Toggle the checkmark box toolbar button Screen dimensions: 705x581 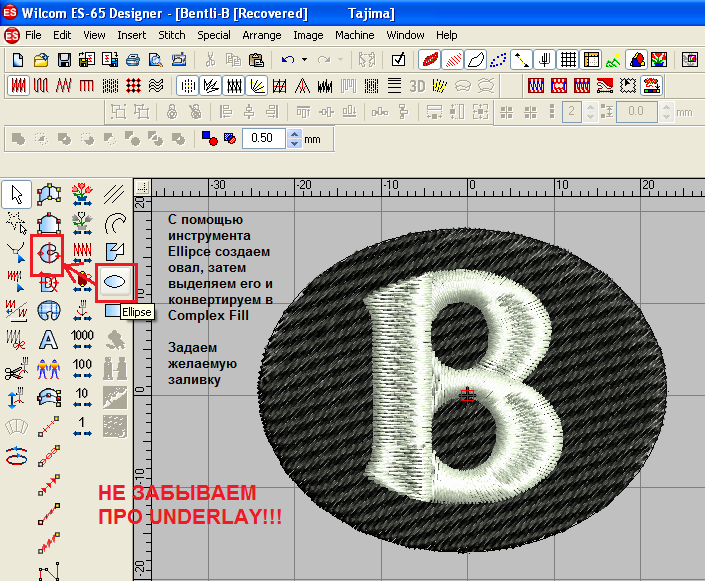(398, 60)
